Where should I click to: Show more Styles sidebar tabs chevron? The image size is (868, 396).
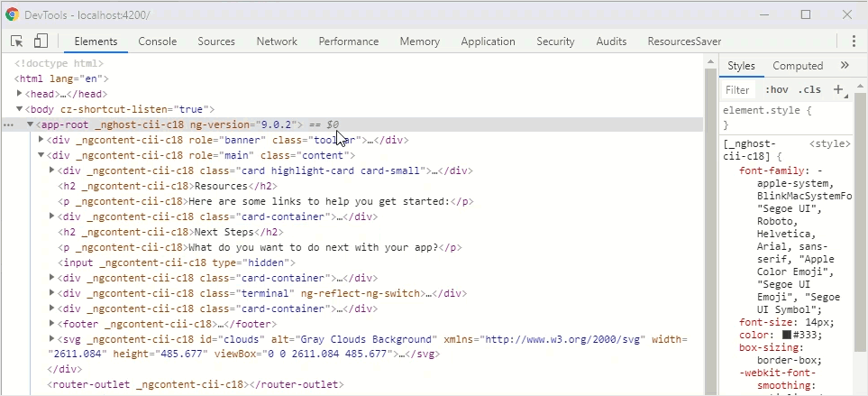pyautogui.click(x=845, y=66)
